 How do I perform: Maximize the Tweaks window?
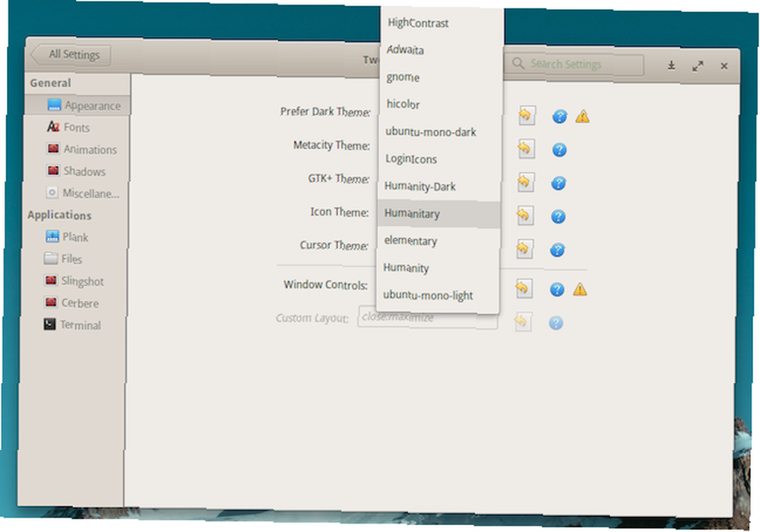point(698,66)
